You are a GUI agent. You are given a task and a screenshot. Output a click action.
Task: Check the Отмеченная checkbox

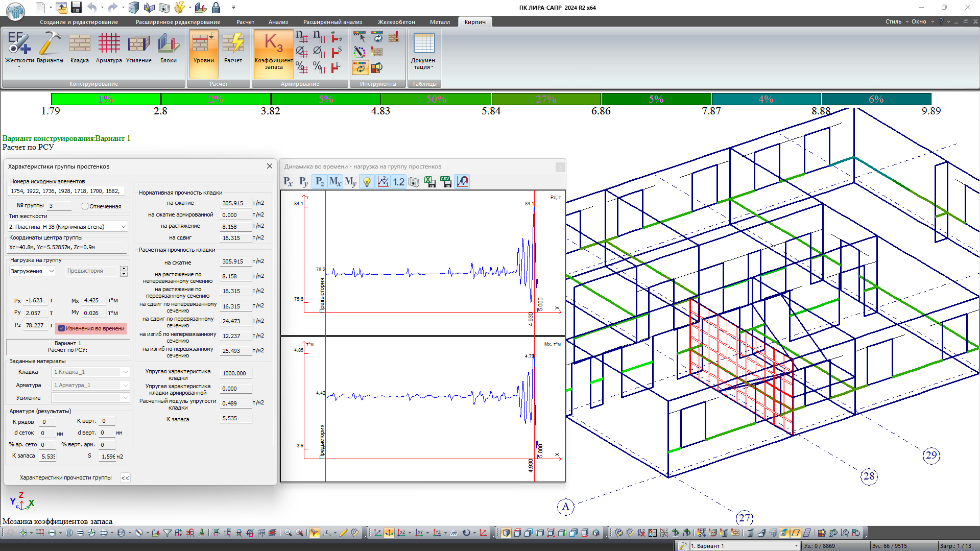85,206
